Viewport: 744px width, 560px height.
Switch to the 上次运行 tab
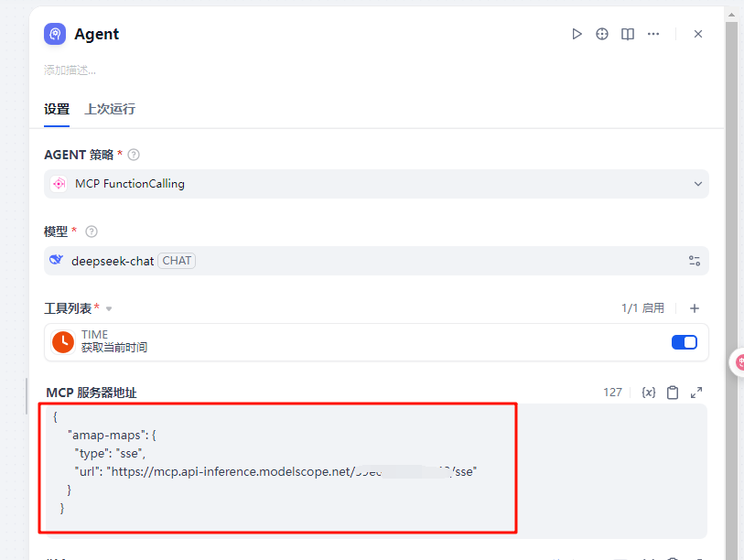coord(110,109)
